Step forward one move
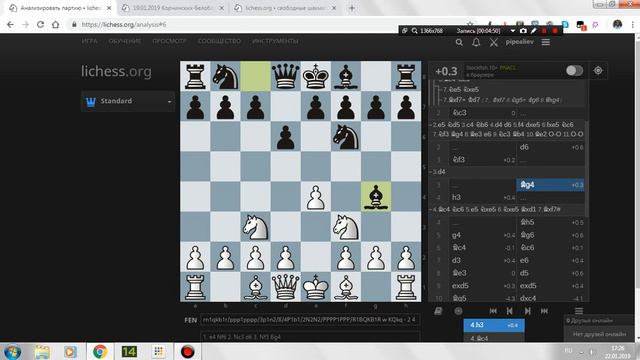Screen dimensions: 640x360 tap(527, 311)
